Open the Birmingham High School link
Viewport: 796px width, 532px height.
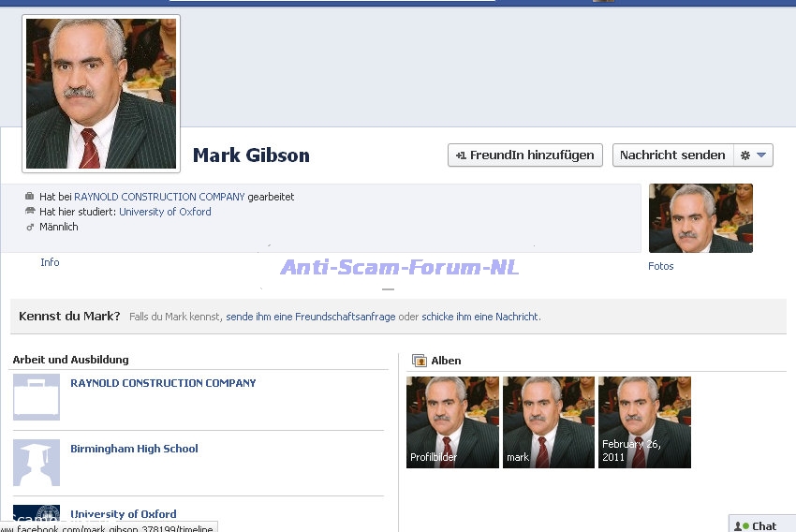tap(134, 449)
